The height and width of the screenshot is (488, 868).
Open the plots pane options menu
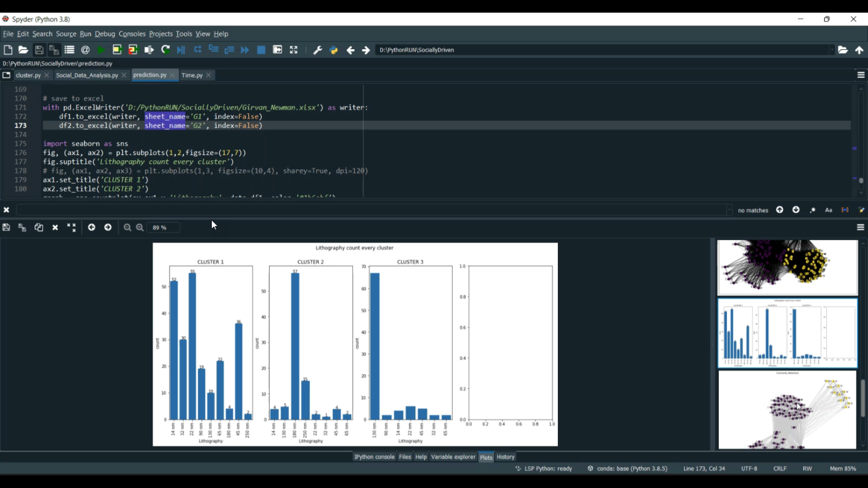coord(860,228)
